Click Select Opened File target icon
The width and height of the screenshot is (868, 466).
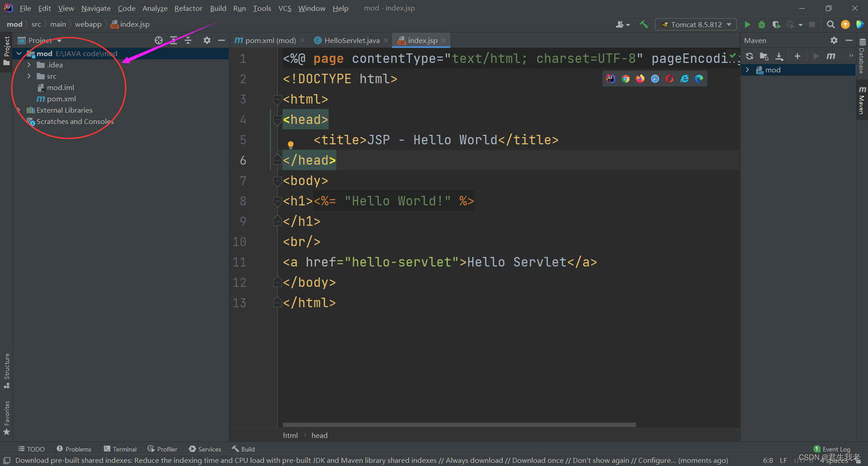159,40
